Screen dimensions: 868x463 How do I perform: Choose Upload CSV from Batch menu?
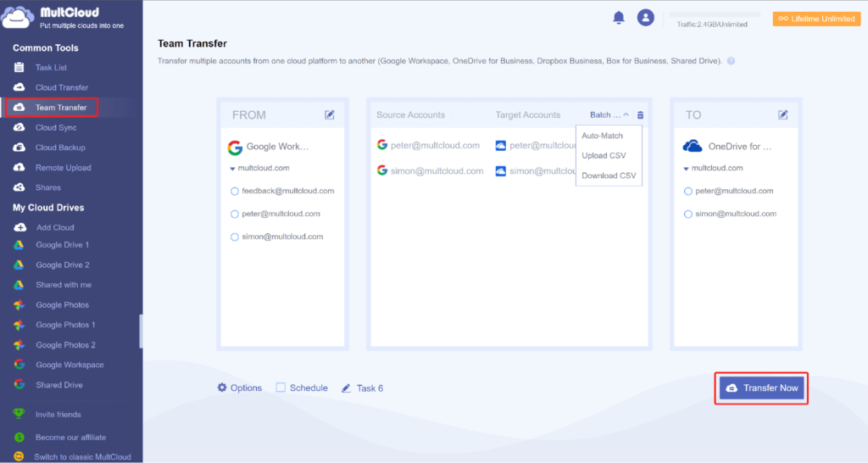point(604,156)
